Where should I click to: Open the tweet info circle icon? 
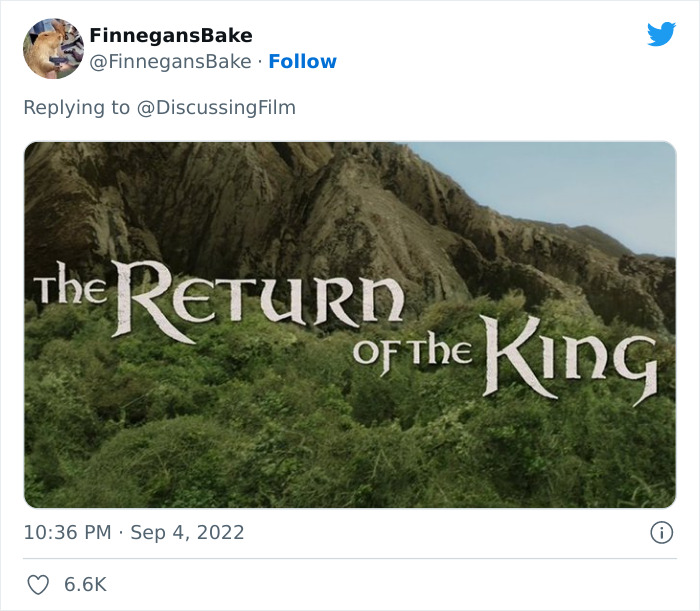(661, 533)
